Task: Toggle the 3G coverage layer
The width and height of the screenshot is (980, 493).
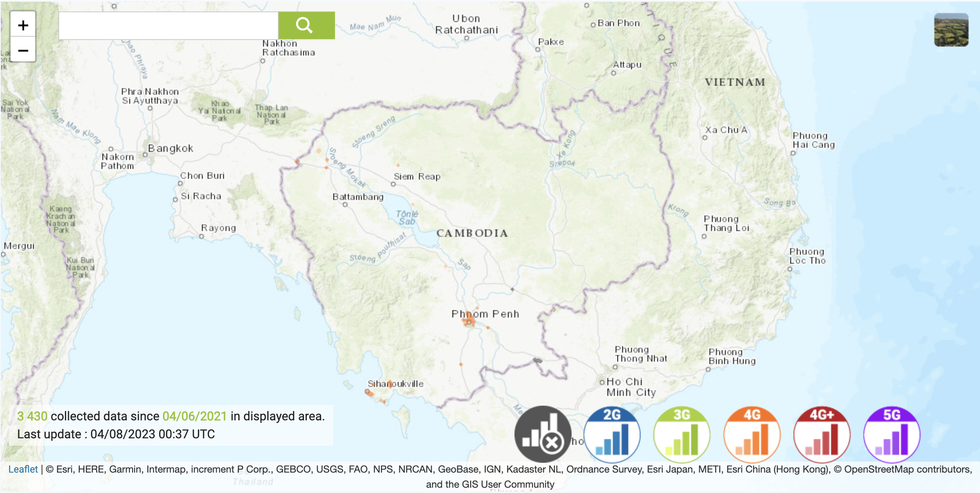Action: (682, 434)
